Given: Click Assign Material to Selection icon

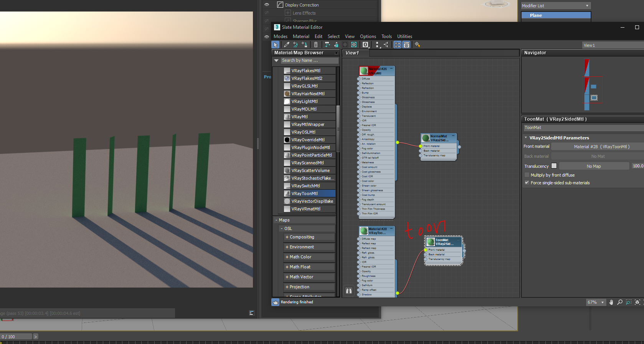Looking at the screenshot, I should coord(305,45).
